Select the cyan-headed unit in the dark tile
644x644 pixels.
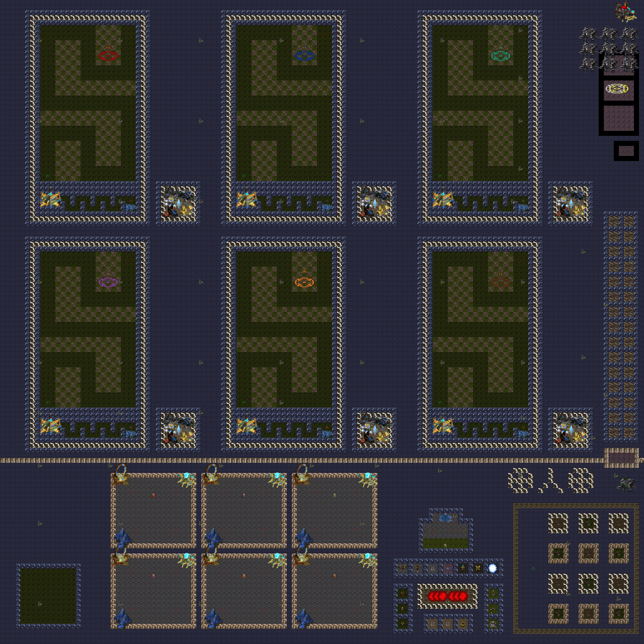(x=463, y=568)
